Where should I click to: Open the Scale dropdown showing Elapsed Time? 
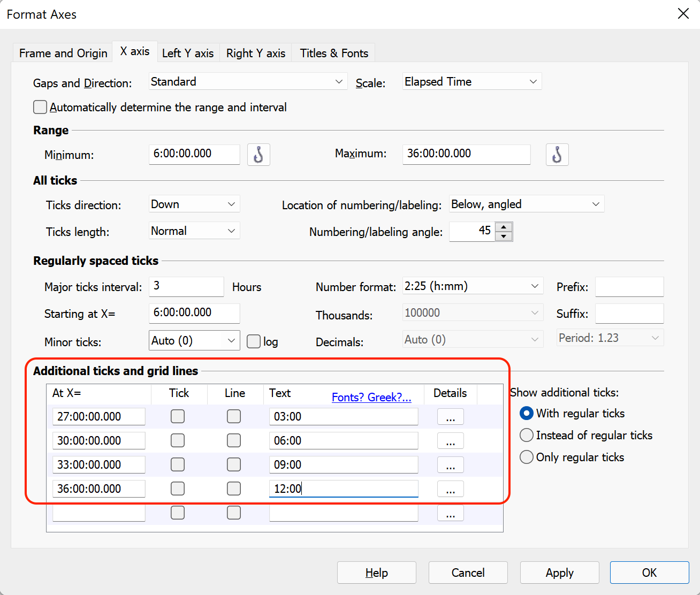click(472, 81)
